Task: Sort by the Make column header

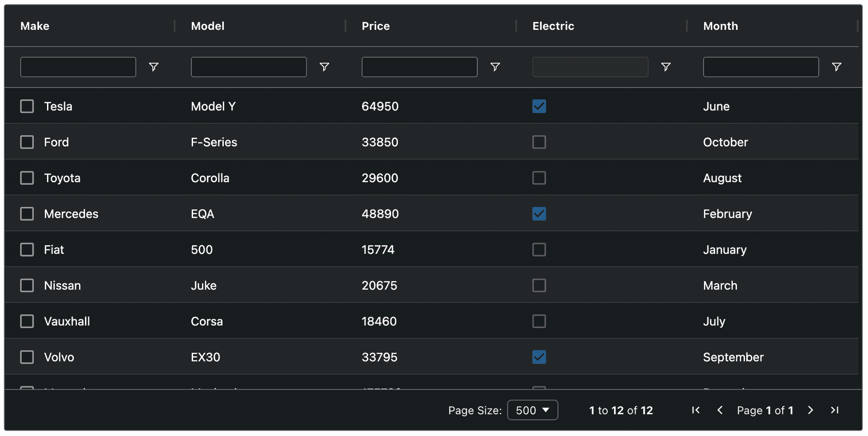Action: (x=35, y=26)
